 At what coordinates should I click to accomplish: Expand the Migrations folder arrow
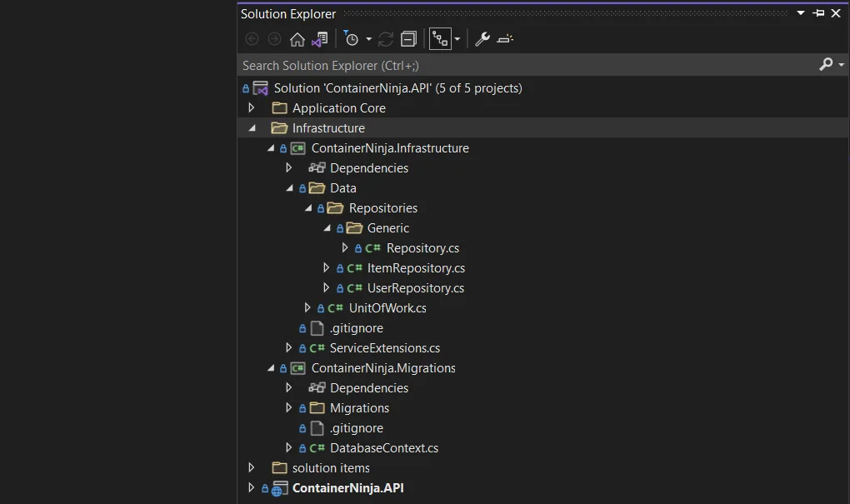(289, 408)
